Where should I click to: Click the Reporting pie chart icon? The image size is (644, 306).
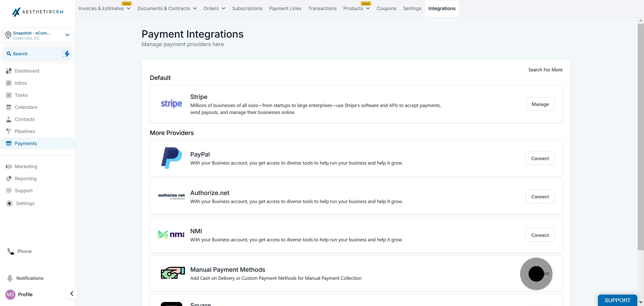point(8,179)
